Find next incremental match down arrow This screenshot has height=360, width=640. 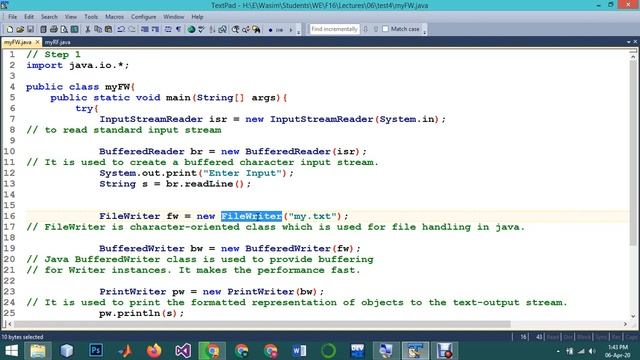(366, 29)
